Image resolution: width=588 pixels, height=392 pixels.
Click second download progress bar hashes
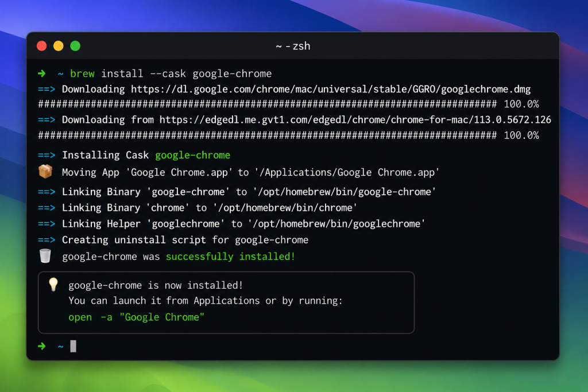268,135
